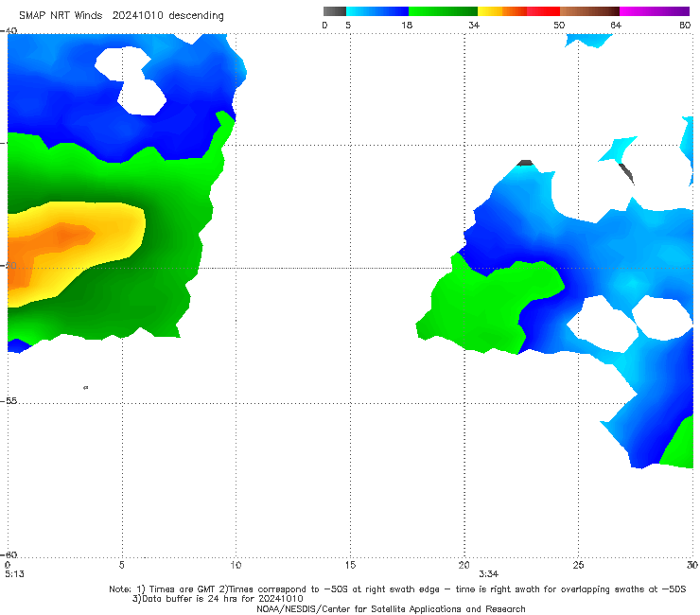700x615 pixels.
Task: Click the longitude axis label '15'
Action: (350, 565)
